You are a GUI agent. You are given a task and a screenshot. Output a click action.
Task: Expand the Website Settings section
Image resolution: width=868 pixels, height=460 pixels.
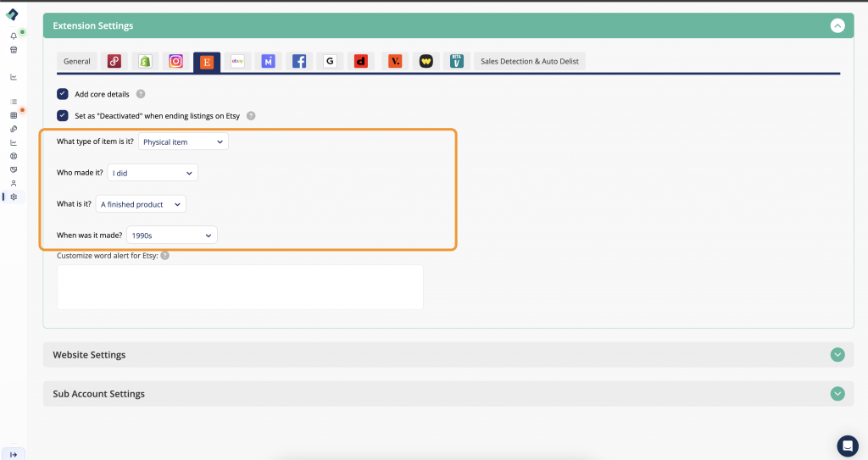(x=837, y=355)
